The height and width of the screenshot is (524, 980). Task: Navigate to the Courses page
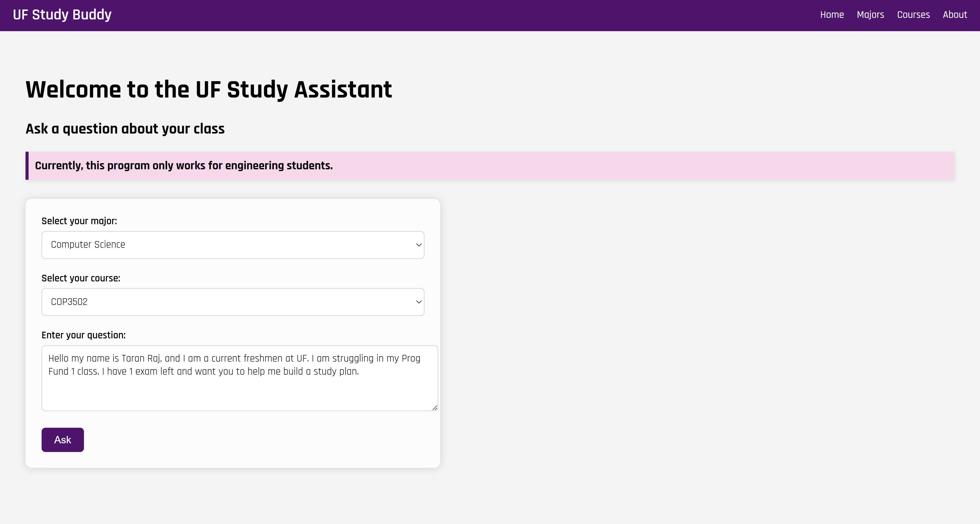coord(913,15)
